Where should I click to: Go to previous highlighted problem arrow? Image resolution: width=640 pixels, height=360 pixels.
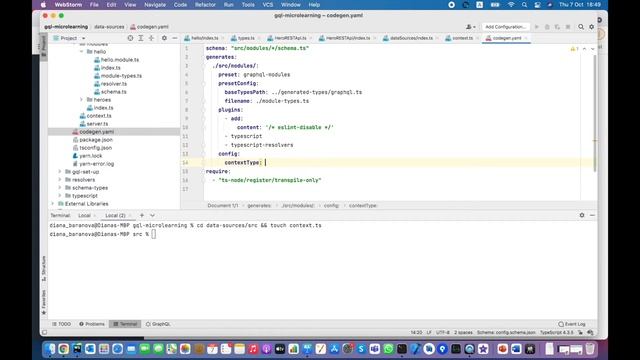584,49
